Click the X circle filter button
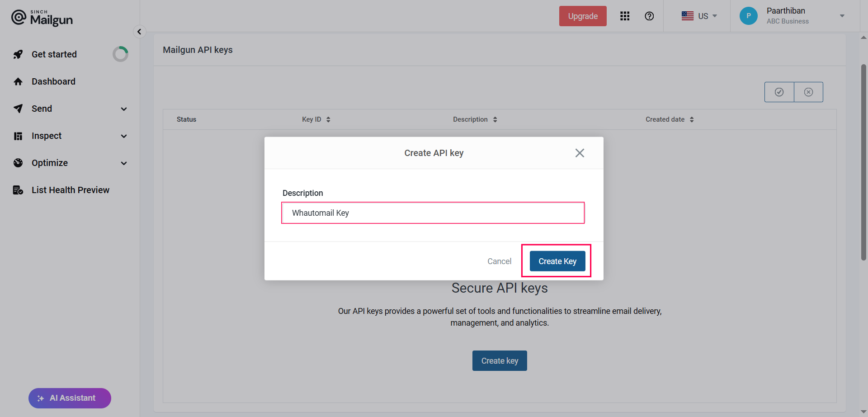 (x=808, y=92)
